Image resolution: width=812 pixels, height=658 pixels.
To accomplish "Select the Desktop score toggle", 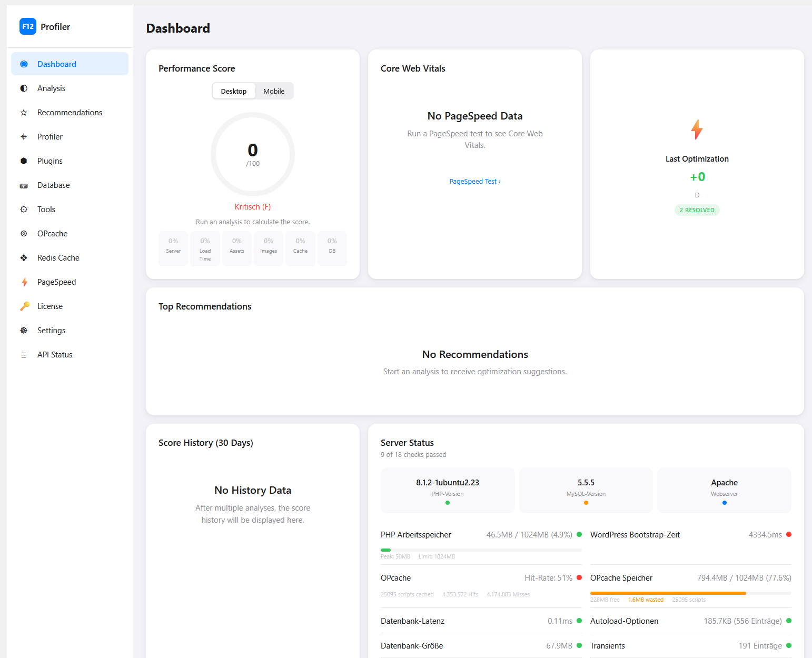I will click(233, 91).
